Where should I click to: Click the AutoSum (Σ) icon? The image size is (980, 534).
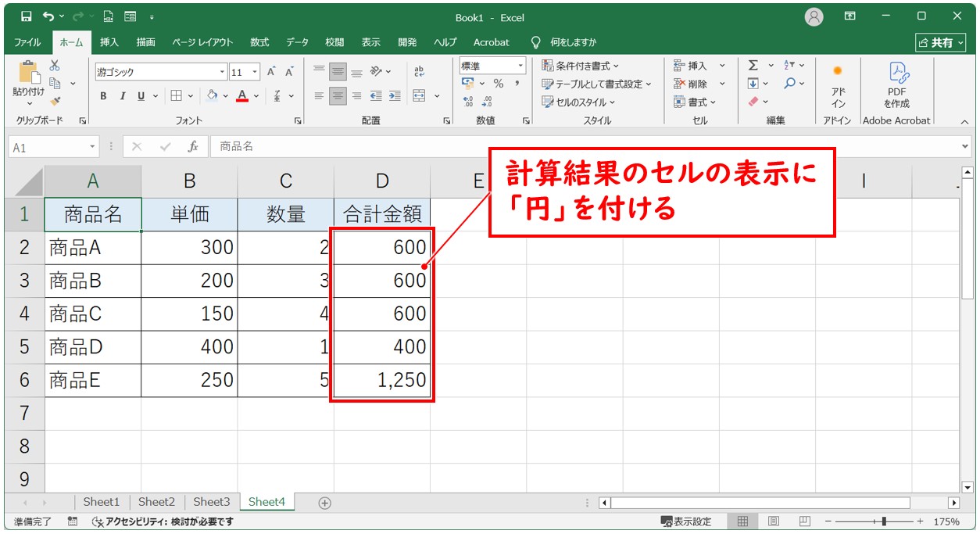(753, 65)
